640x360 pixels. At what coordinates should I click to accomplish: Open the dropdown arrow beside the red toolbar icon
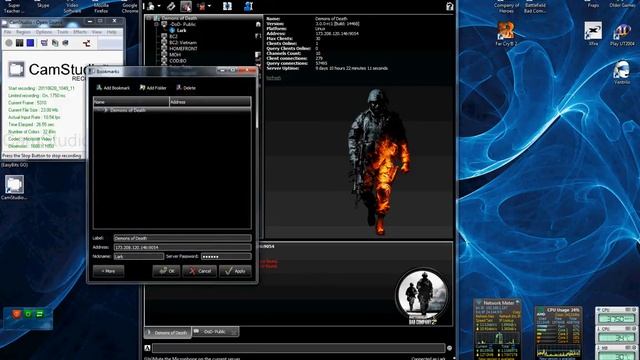[209, 6]
